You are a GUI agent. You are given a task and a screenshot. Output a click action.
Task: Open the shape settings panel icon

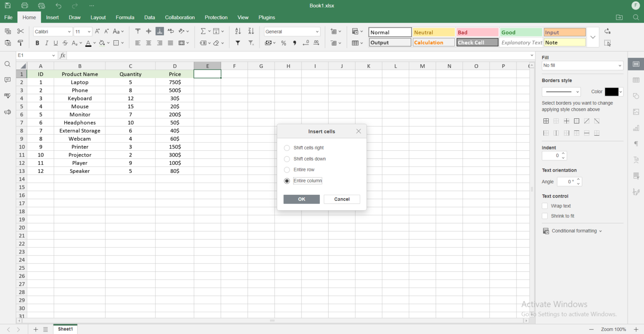tap(636, 96)
